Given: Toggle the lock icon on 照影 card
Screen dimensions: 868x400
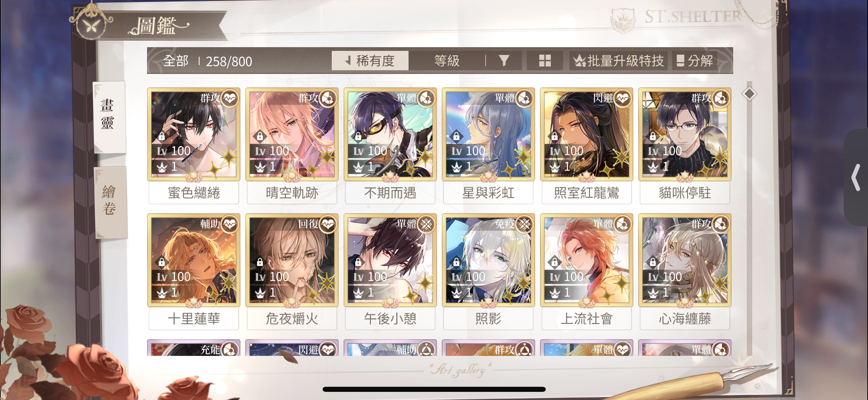Looking at the screenshot, I should pos(456,262).
